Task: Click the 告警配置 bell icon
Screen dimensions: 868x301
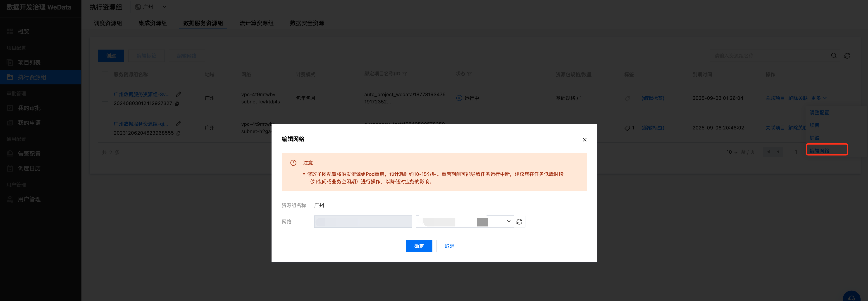Action: click(x=10, y=154)
